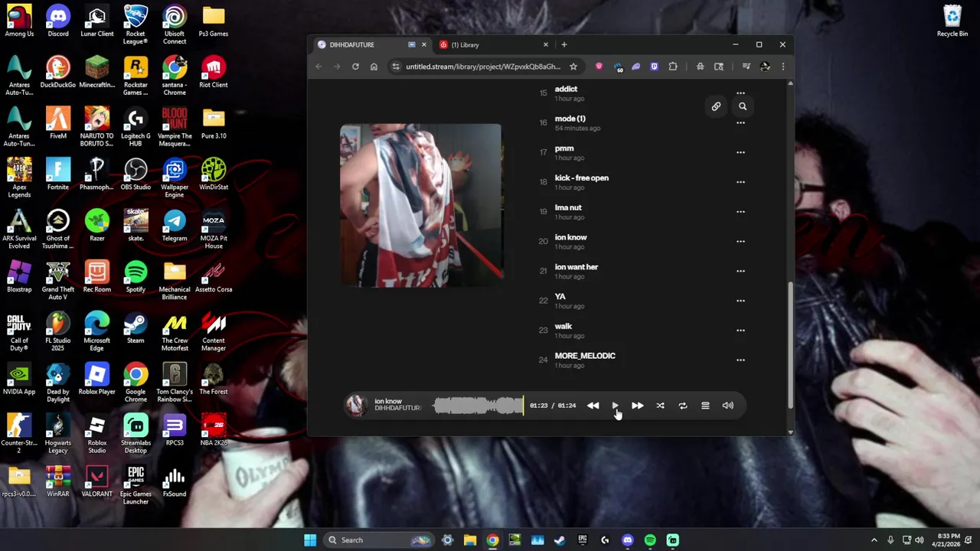Select the track "kick - free open"

(x=581, y=178)
